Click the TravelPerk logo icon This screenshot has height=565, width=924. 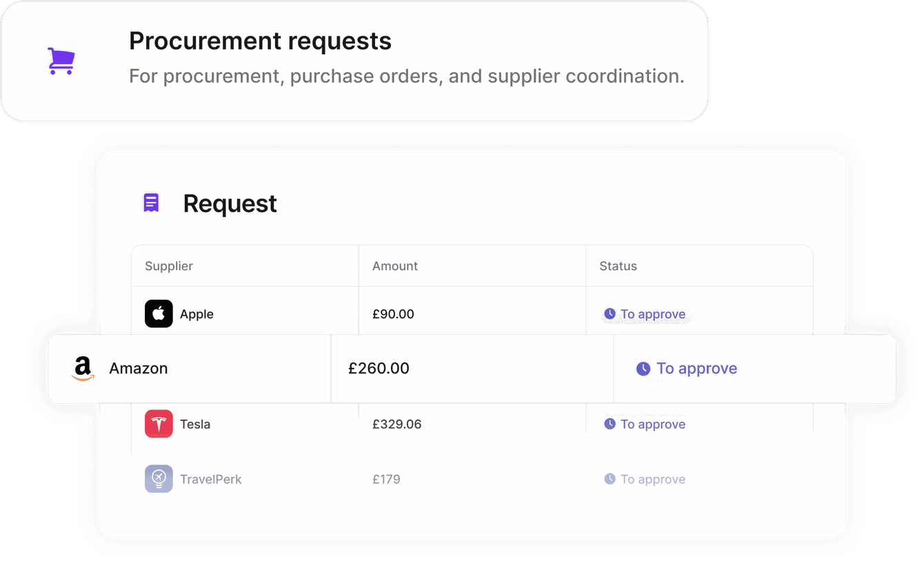(159, 479)
